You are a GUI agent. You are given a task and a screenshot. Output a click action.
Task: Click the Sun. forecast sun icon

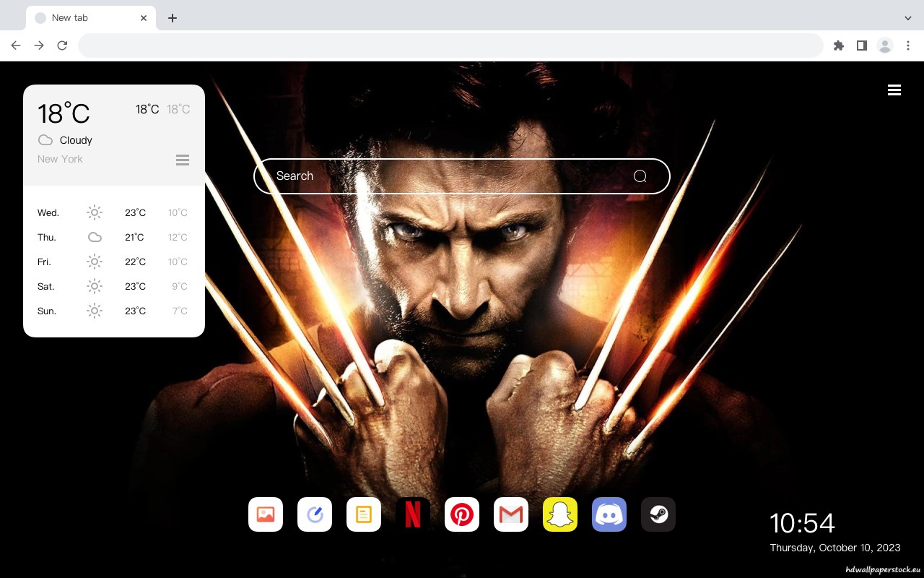95,311
